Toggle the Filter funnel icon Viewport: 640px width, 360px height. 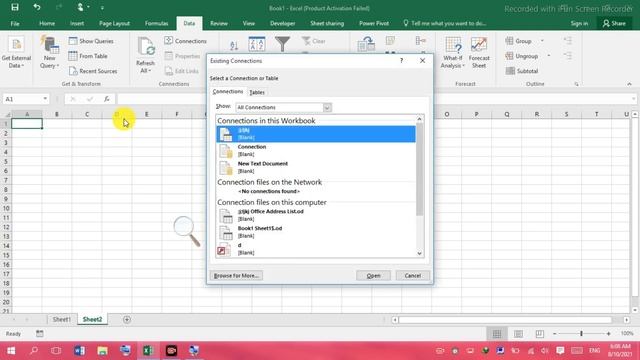point(282,44)
